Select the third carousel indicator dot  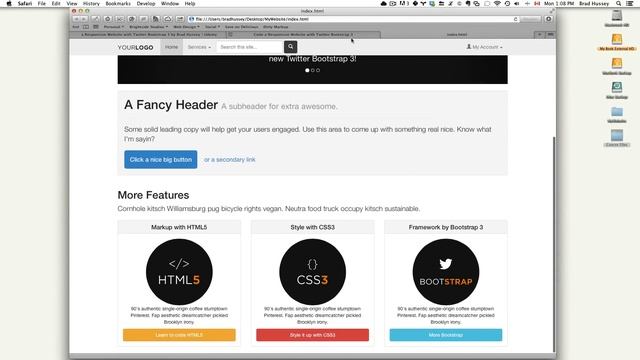[x=318, y=70]
